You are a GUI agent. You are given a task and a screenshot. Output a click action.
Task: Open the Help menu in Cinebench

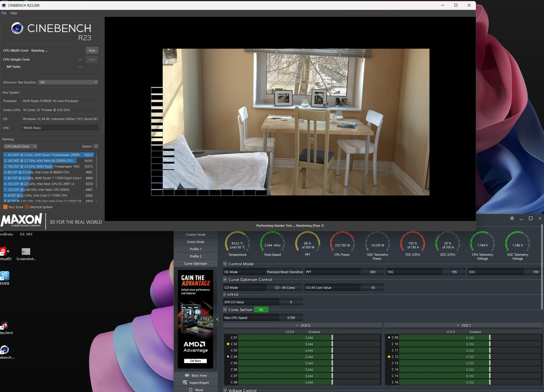click(x=14, y=13)
